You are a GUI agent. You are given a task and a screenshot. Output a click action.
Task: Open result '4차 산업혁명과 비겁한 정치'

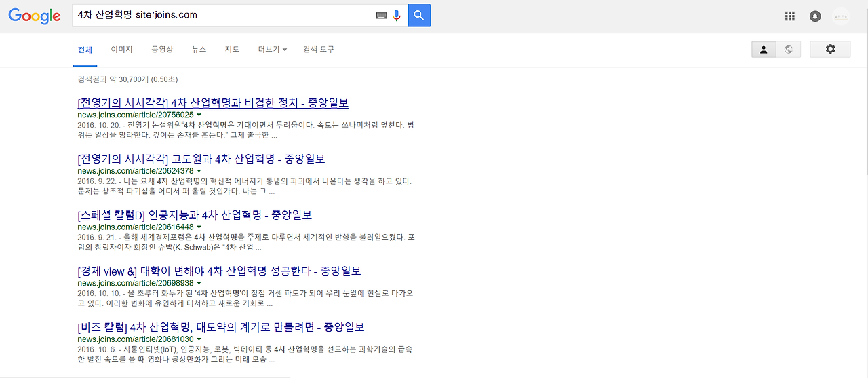pyautogui.click(x=213, y=103)
